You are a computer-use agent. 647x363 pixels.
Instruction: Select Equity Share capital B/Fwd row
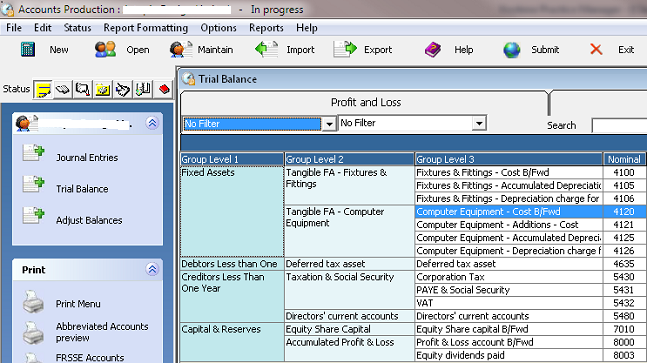tap(531, 329)
